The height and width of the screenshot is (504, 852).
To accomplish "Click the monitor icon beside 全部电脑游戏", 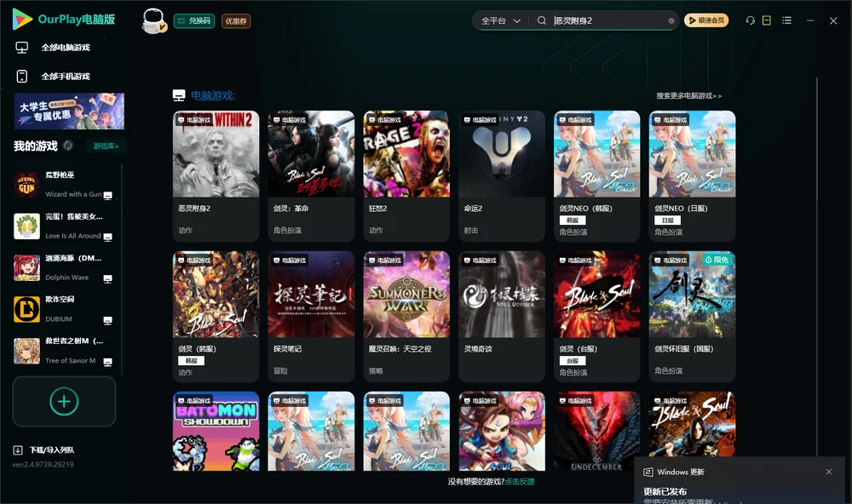I will 22,48.
